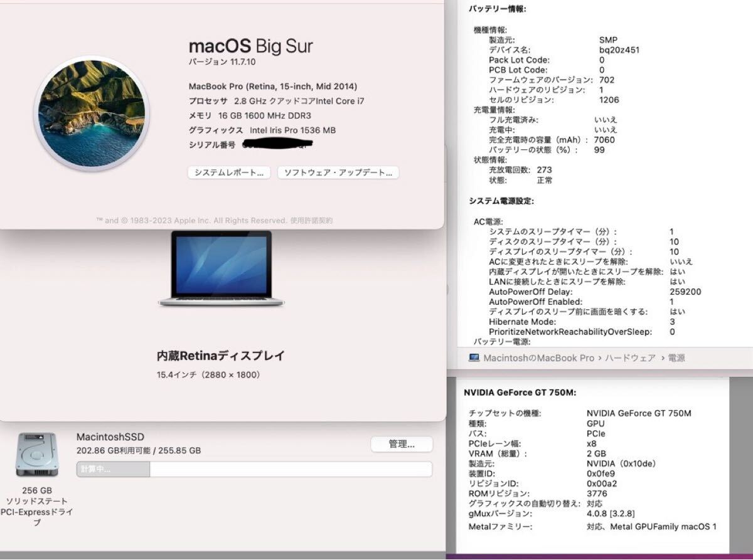Viewport: 753px width, 560px height.
Task: Click the 256 GB ソリッドステート drive description
Action: pyautogui.click(x=37, y=507)
